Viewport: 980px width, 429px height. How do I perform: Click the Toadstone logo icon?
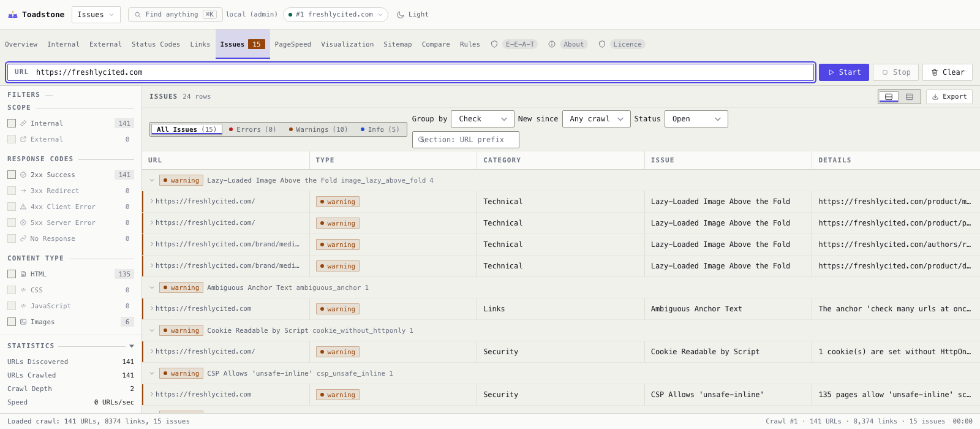click(x=12, y=15)
